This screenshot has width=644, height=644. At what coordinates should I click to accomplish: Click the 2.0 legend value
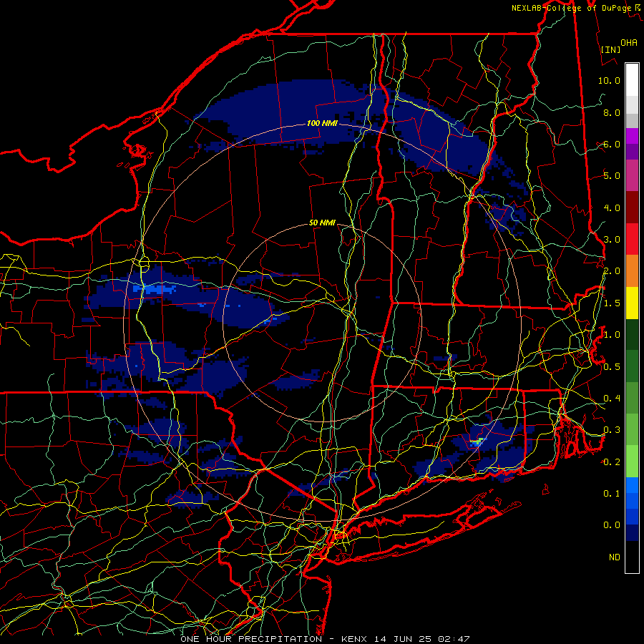[x=612, y=271]
